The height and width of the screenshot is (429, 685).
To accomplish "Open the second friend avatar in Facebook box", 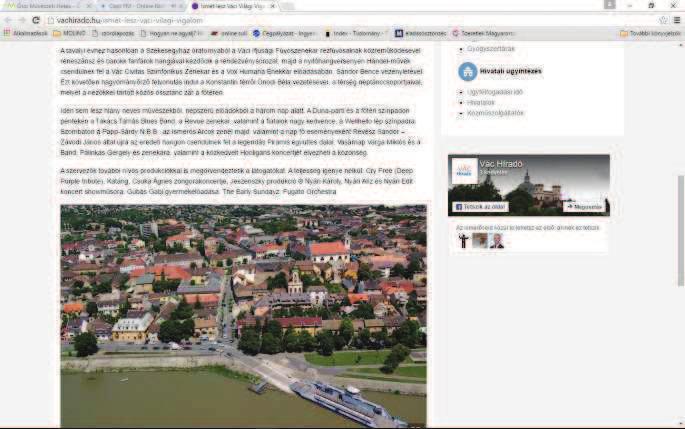I will [480, 241].
